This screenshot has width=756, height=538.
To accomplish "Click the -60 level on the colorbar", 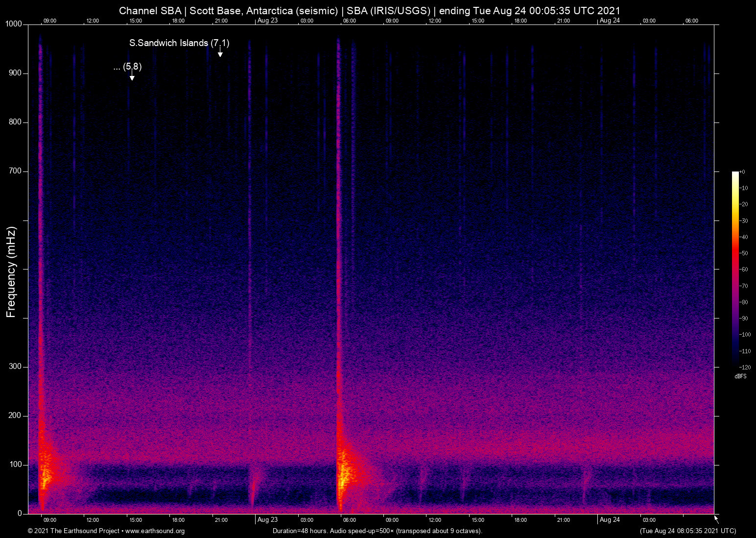I will point(735,269).
